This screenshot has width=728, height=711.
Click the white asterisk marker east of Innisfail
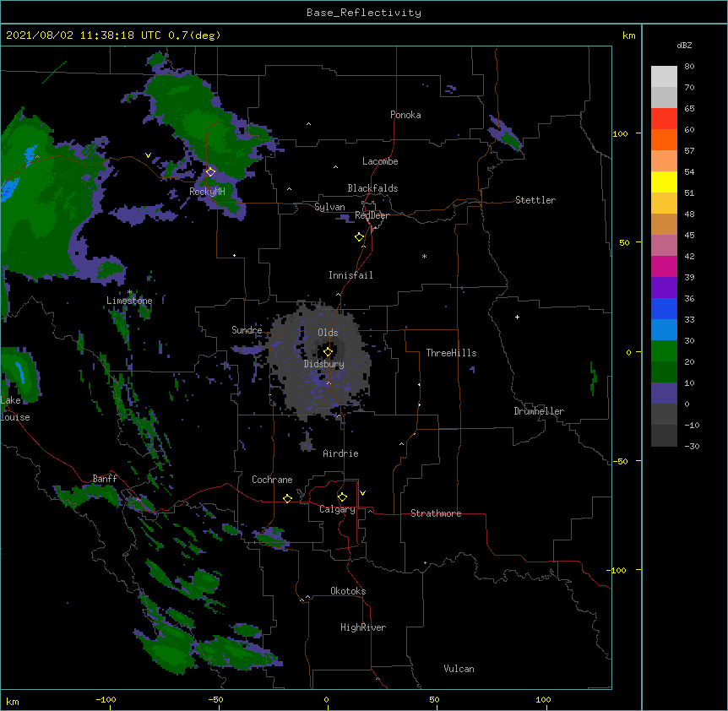coord(424,256)
